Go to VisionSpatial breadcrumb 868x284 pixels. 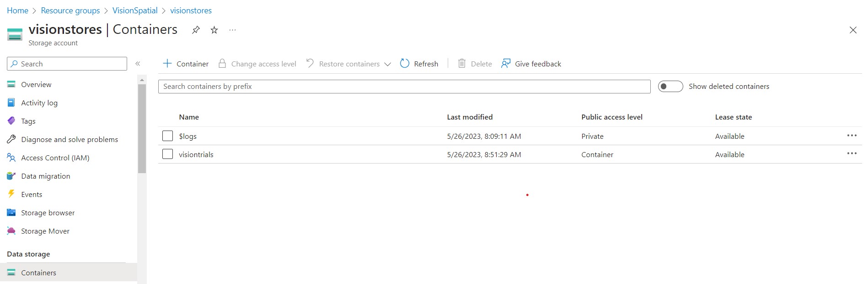pos(135,11)
